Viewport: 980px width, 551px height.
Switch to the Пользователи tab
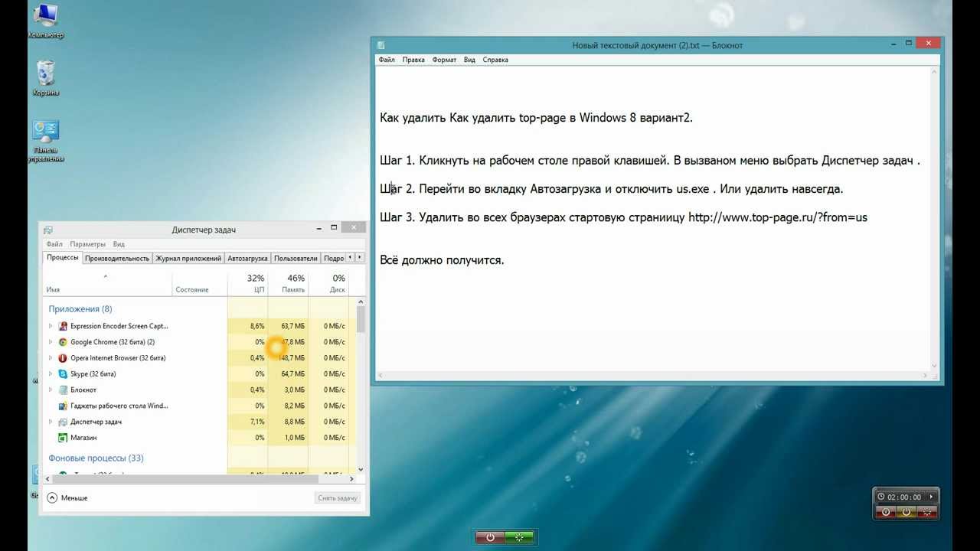click(x=296, y=258)
